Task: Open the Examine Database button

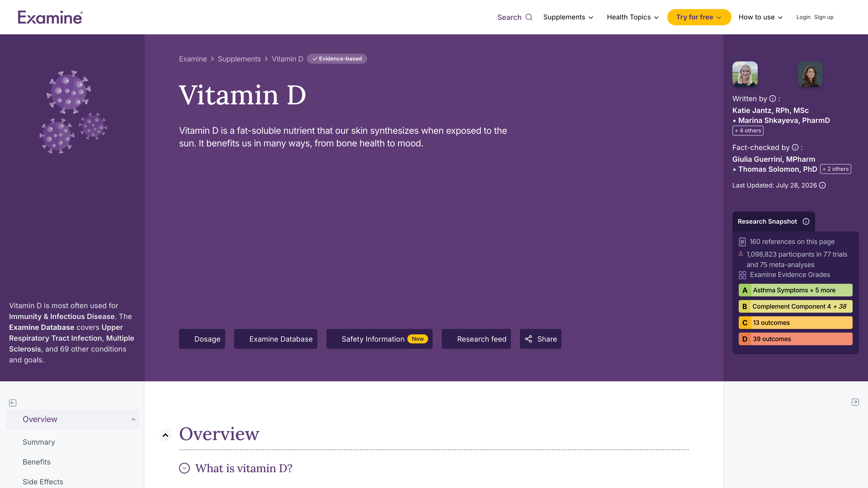Action: [276, 339]
